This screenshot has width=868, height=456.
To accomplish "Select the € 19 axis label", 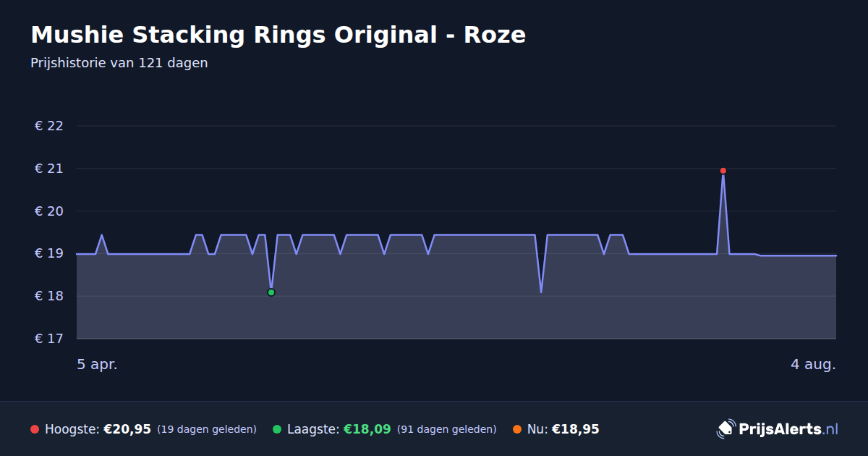I will (49, 254).
